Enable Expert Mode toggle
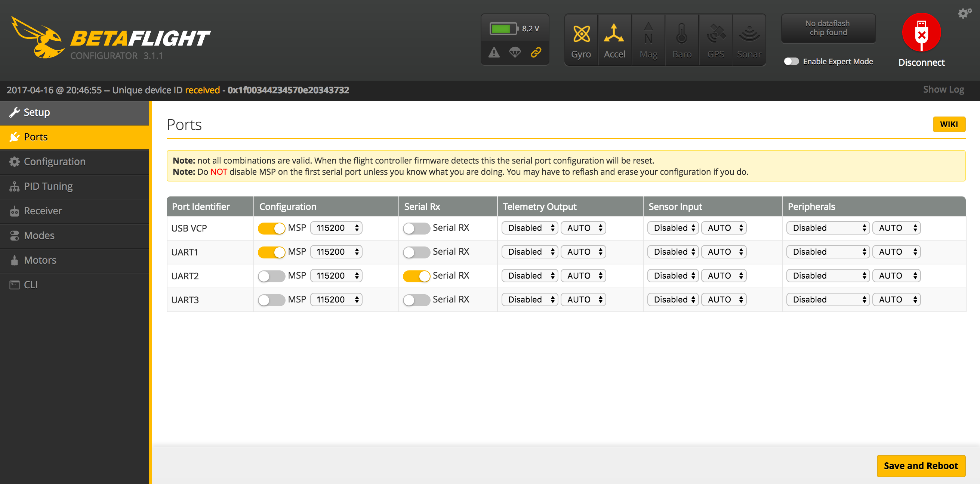 point(791,62)
